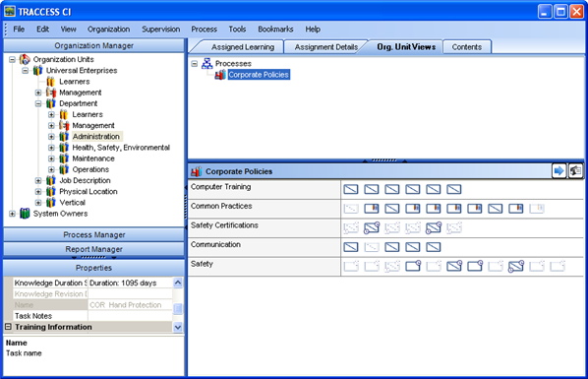Select the ninth icon in Safety row
Viewport: 588px width, 379px height.
[516, 267]
